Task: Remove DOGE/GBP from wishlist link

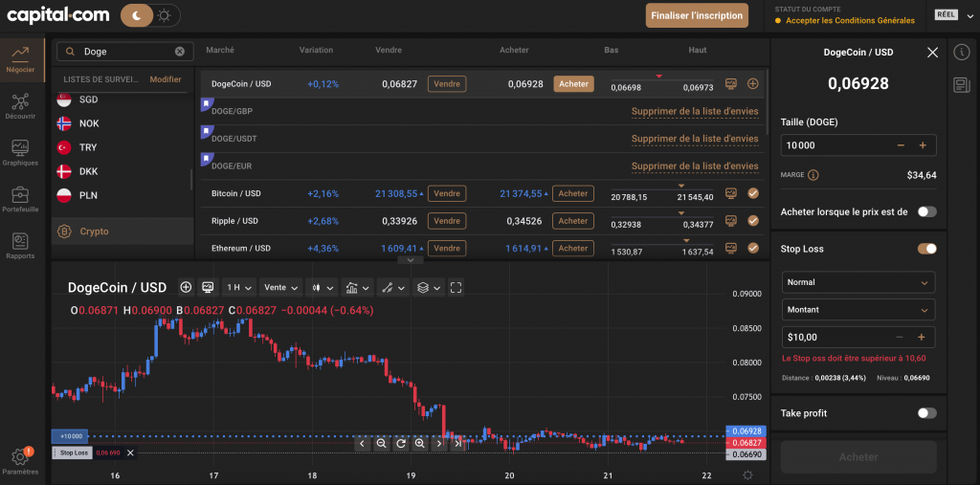Action: point(695,111)
